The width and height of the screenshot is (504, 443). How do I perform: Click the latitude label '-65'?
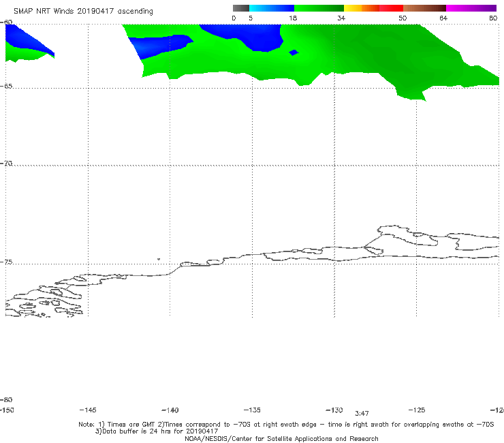click(x=6, y=87)
